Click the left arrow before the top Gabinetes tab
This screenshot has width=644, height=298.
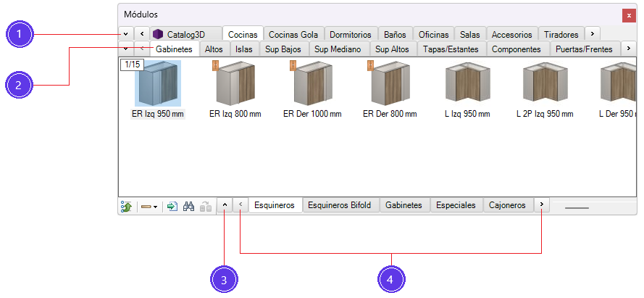click(142, 49)
